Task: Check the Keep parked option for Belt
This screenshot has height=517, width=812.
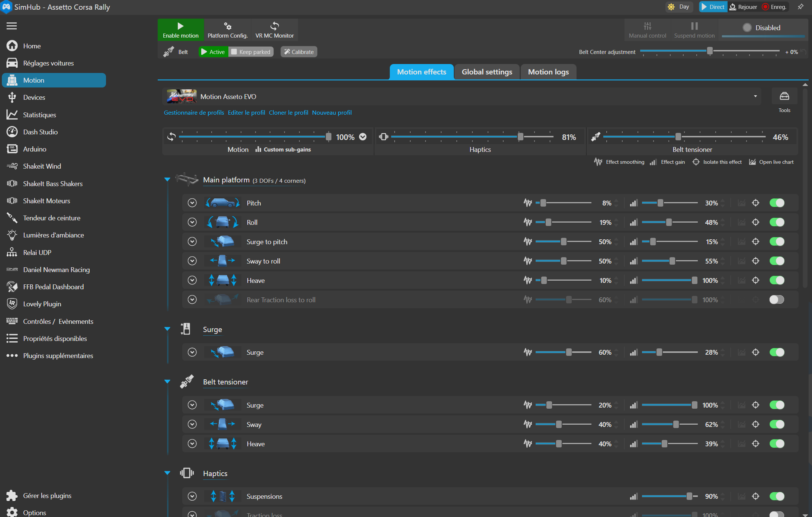Action: pos(234,52)
